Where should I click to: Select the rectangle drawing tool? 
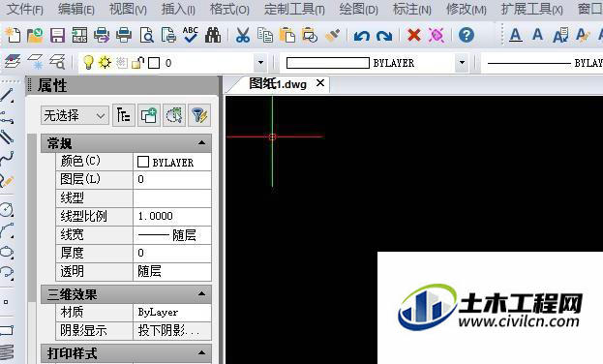[7, 330]
